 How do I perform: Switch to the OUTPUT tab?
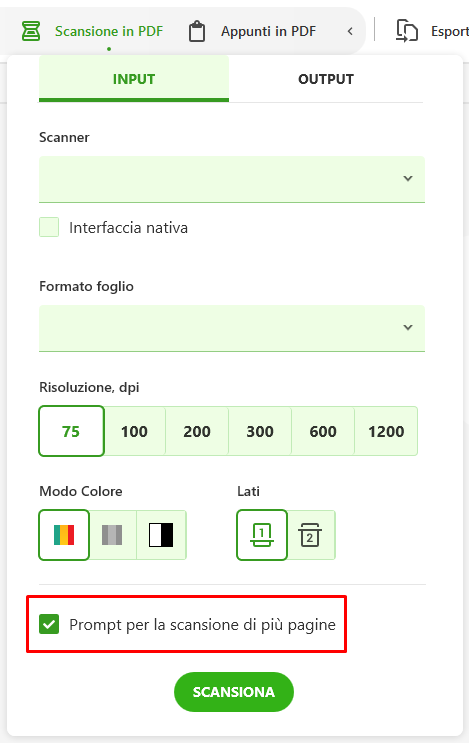point(326,79)
